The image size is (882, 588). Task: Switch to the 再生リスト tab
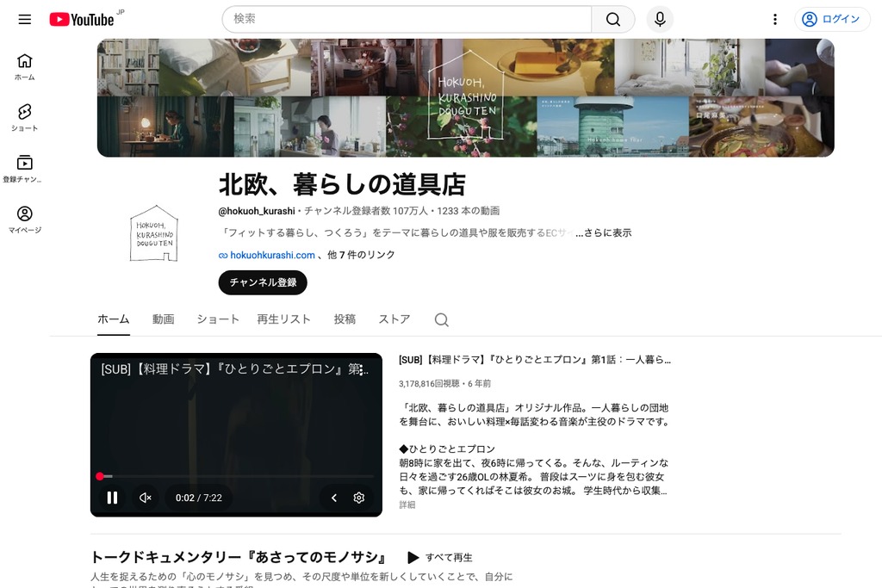(x=284, y=319)
